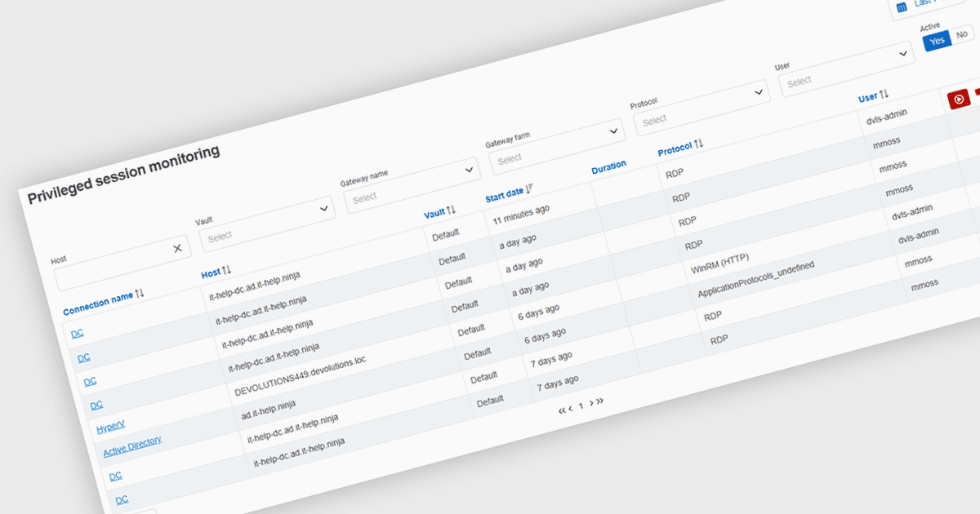
Task: Open the Gateway name filter dropdown
Action: (x=411, y=184)
